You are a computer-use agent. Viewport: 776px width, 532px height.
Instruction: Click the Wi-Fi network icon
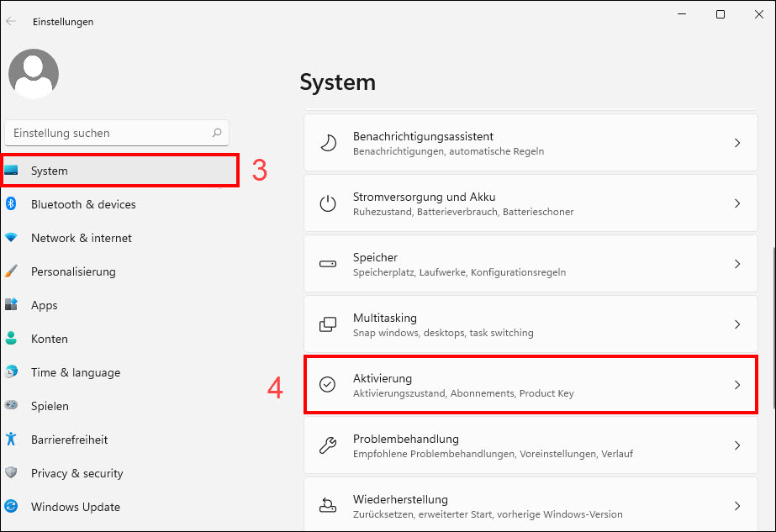pos(11,238)
